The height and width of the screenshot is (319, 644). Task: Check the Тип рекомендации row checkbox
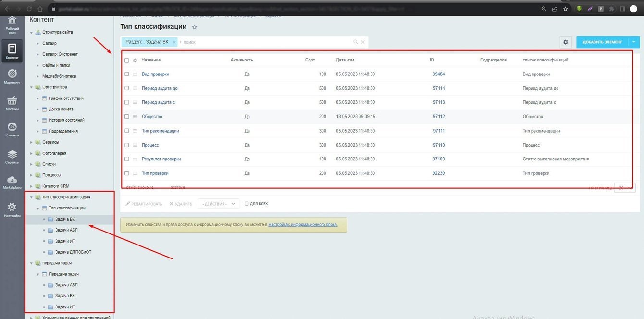(x=127, y=131)
